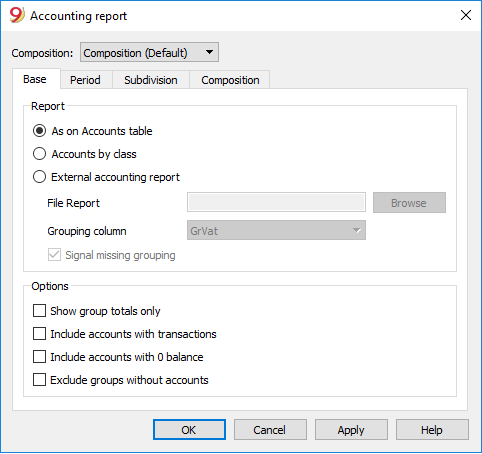Screen dimensions: 482x454
Task: Close the Accounting report dialog
Action: [x=466, y=15]
